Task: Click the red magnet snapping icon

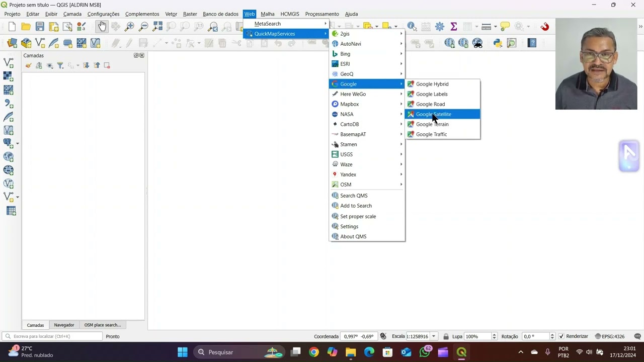Action: click(544, 27)
